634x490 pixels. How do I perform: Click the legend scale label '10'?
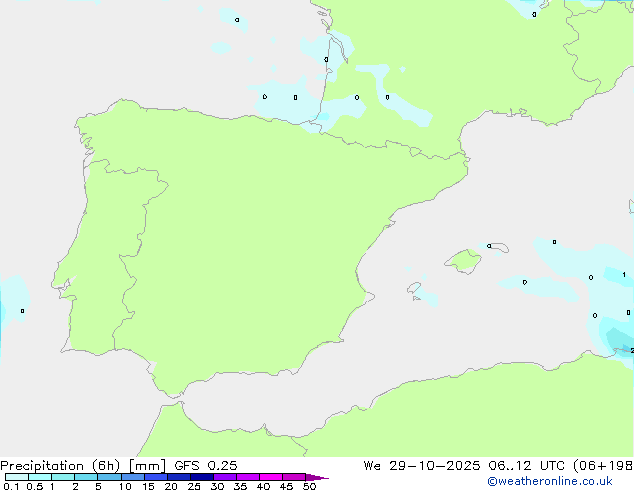coord(125,486)
